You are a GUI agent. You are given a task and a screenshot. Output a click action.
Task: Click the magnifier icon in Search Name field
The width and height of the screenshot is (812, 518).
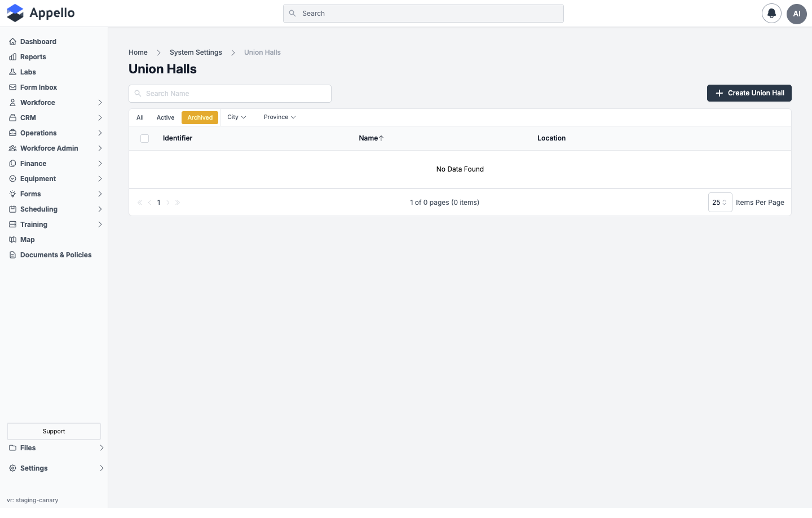point(138,94)
